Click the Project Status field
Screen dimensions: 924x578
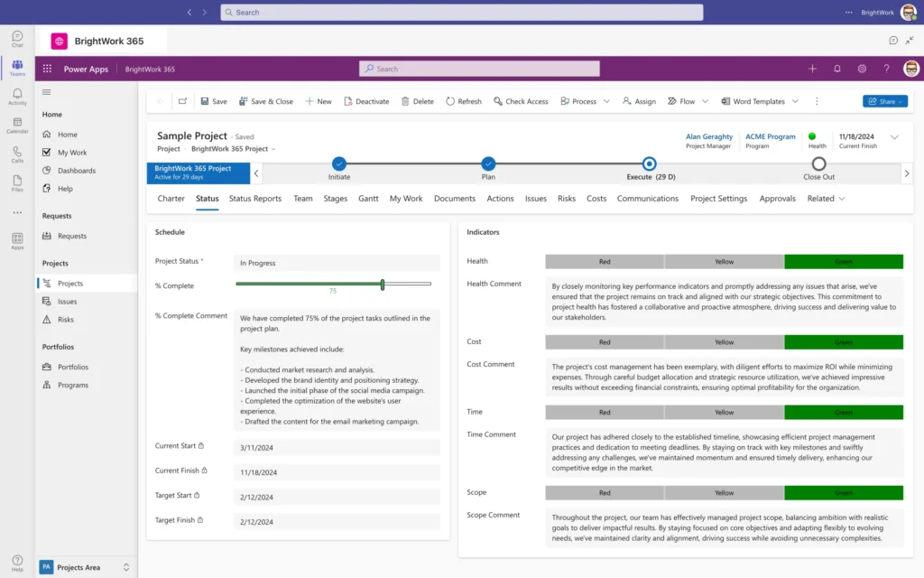[336, 263]
